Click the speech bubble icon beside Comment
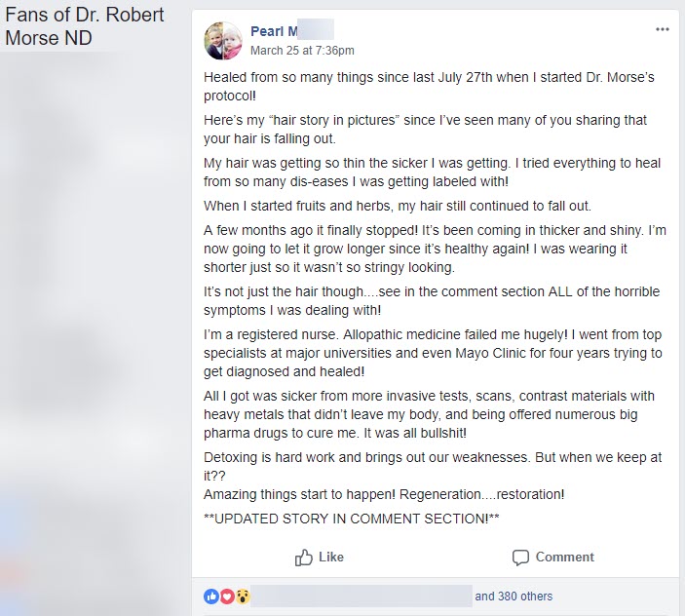Screen dimensions: 685x616 pyautogui.click(x=520, y=558)
